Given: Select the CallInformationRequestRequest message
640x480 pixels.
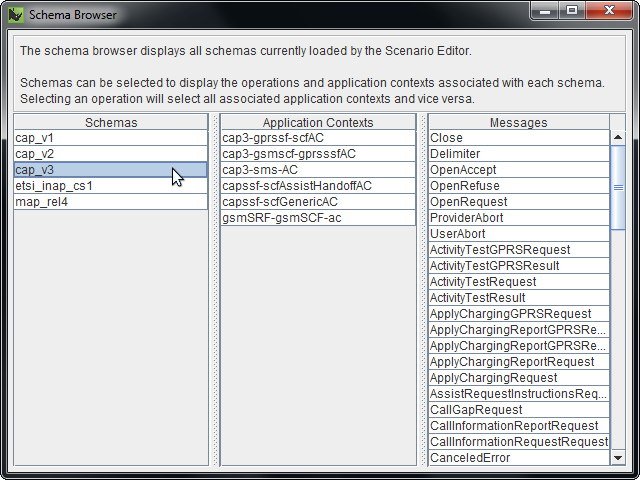Looking at the screenshot, I should [x=519, y=441].
